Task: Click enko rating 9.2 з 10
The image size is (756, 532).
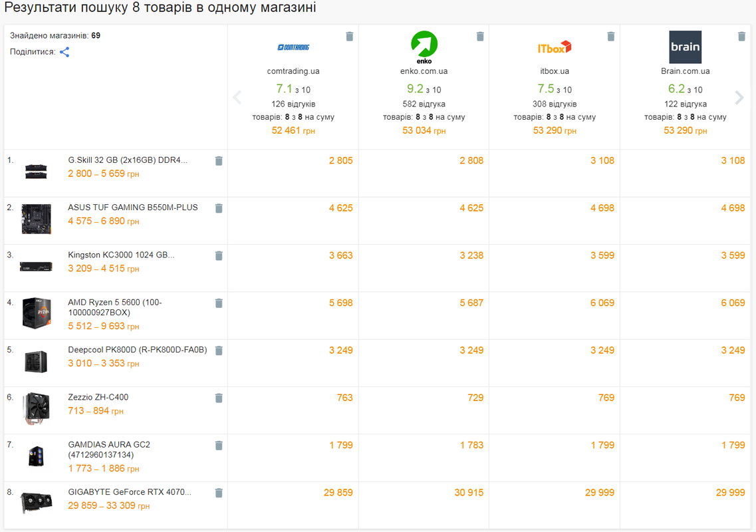Action: pos(424,89)
